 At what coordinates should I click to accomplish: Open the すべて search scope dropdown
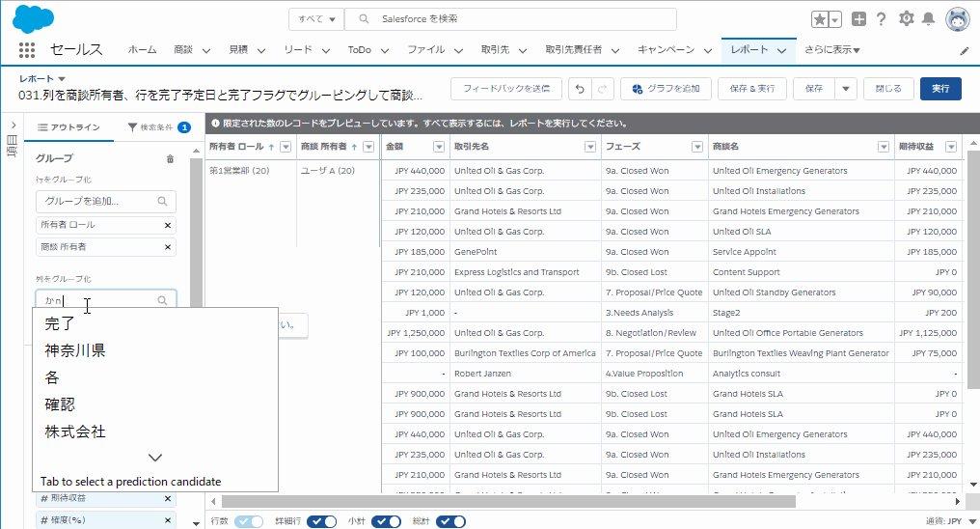pyautogui.click(x=316, y=19)
